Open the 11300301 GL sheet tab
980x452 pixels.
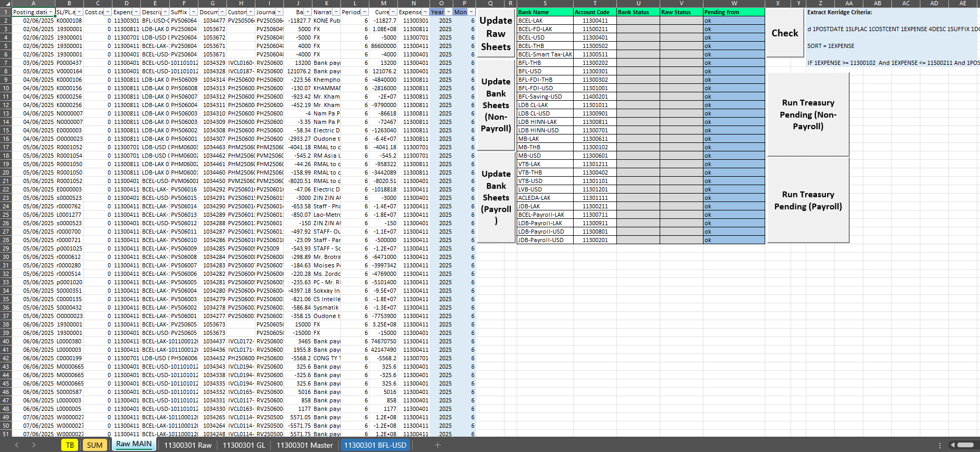click(x=244, y=445)
